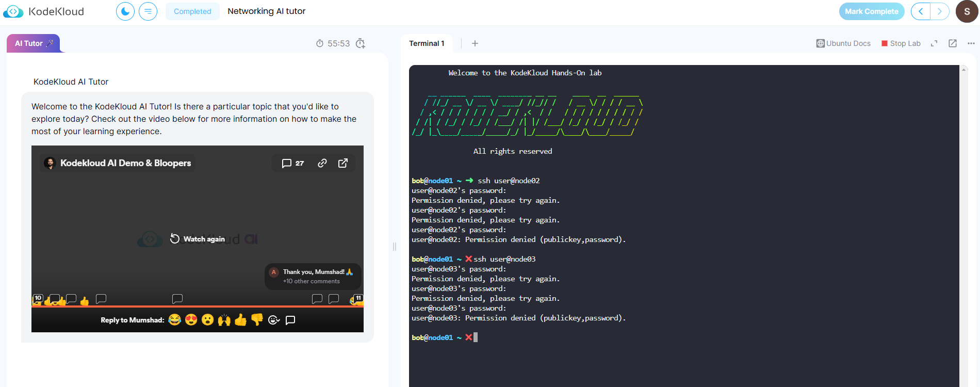The image size is (980, 387).
Task: Go to the next lesson arrow
Action: pyautogui.click(x=940, y=11)
